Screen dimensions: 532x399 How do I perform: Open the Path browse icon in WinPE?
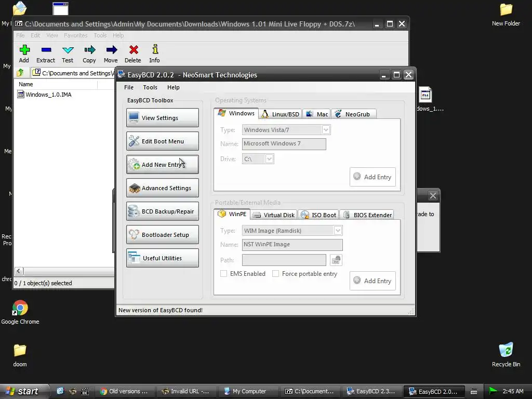(336, 260)
